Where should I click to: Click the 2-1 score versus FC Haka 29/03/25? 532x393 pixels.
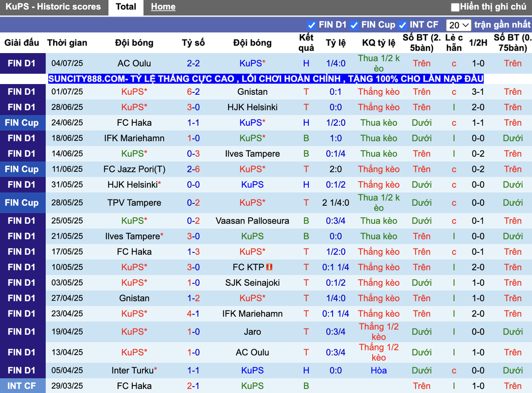[193, 386]
